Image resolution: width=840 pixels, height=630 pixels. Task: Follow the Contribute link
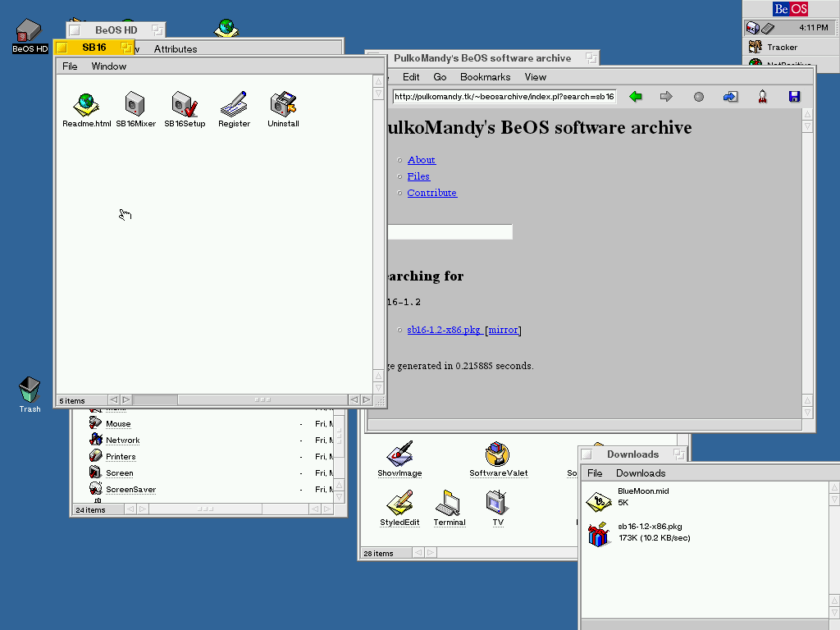[x=431, y=193]
